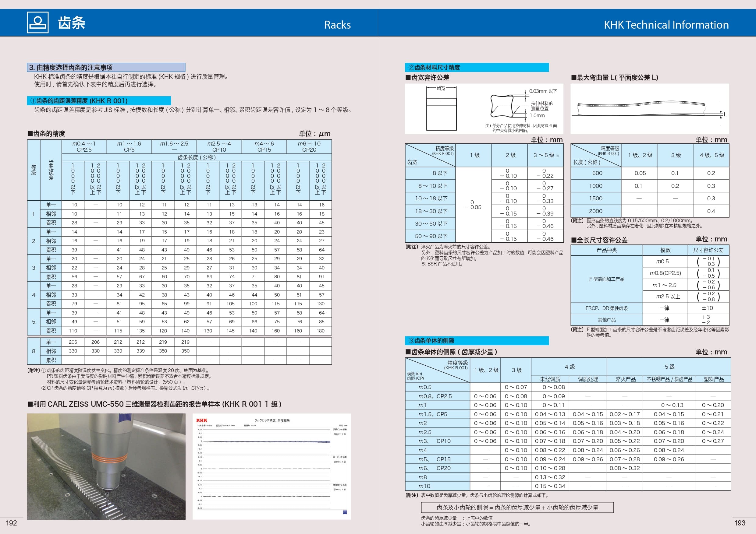The height and width of the screenshot is (534, 756).
Task: Click the 'm0.8(CP2.5)' module cell
Action: (665, 273)
